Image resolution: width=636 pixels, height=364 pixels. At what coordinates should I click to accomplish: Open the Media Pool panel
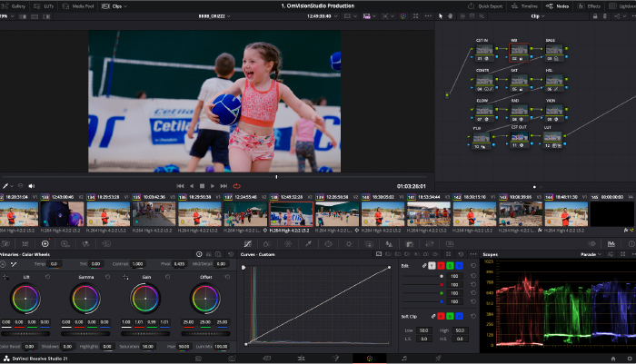[78, 6]
